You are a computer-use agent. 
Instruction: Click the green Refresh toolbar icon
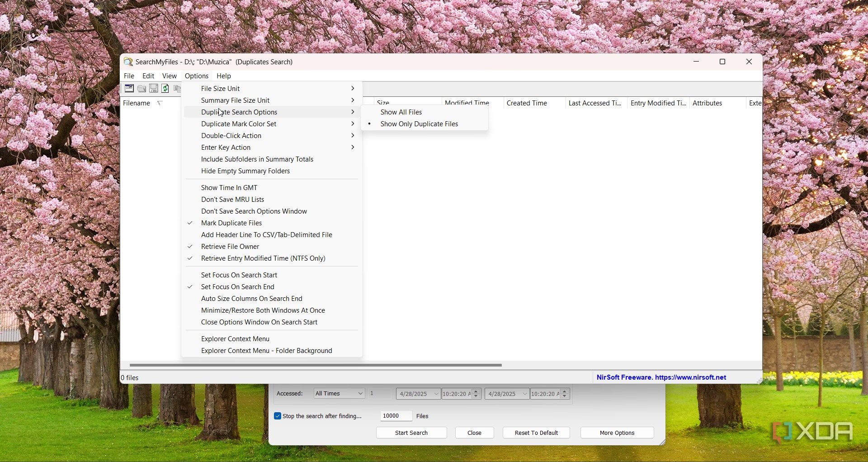click(165, 88)
